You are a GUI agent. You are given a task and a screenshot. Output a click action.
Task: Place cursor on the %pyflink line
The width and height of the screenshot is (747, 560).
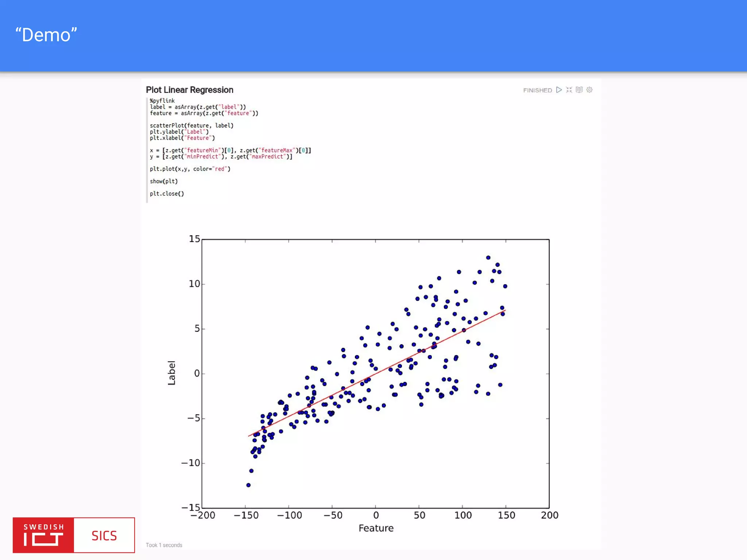[x=162, y=101]
